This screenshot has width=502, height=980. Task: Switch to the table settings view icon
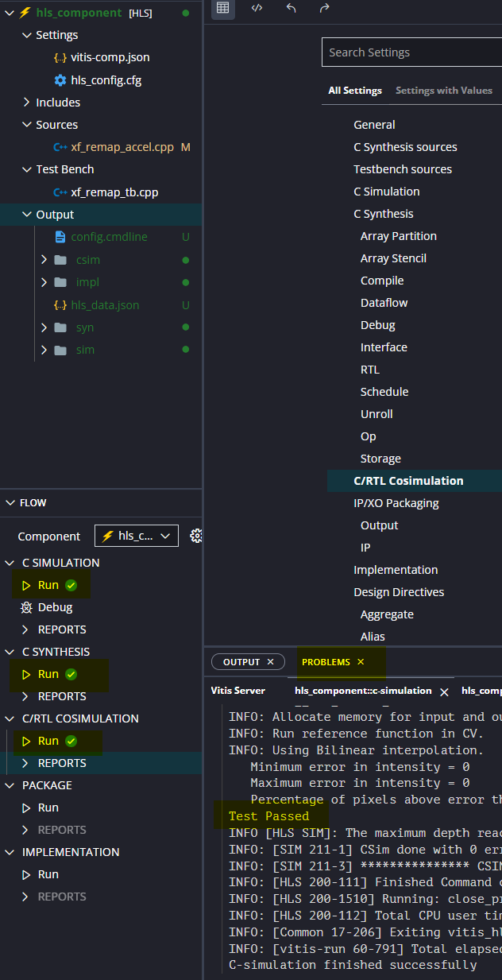(223, 8)
